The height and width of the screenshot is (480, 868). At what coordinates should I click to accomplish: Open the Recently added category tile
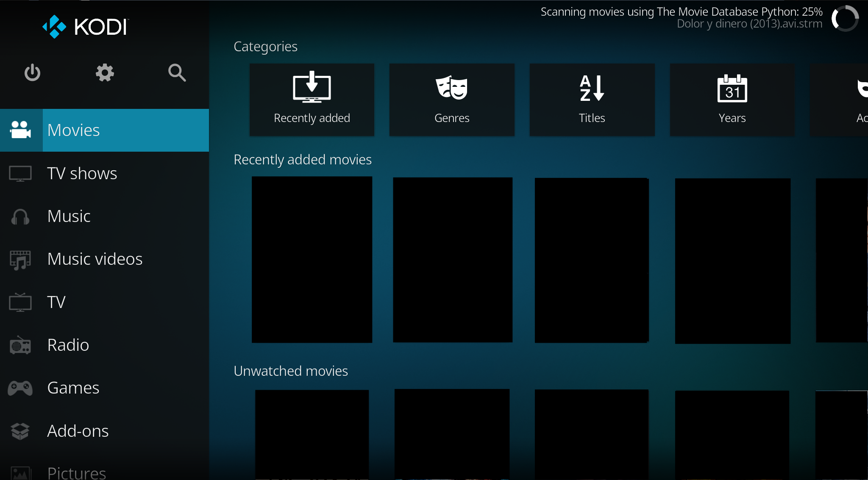pyautogui.click(x=312, y=100)
